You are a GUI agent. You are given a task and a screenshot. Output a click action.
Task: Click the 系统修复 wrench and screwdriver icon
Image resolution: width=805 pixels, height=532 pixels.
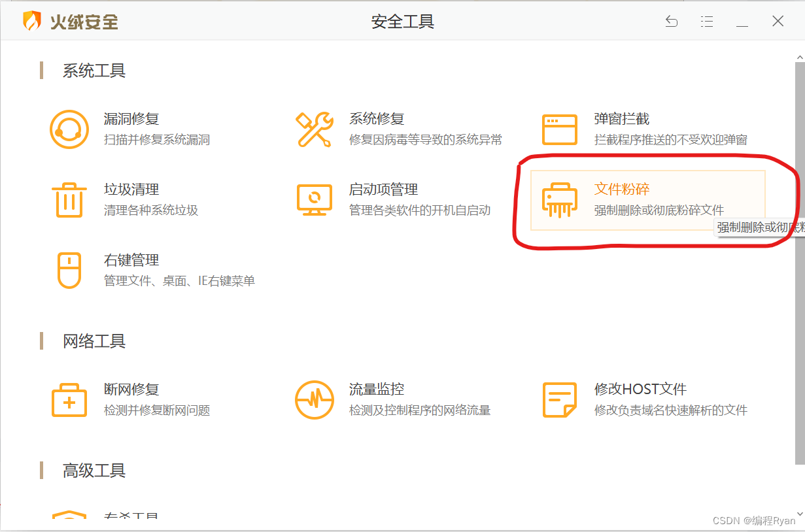(x=315, y=129)
